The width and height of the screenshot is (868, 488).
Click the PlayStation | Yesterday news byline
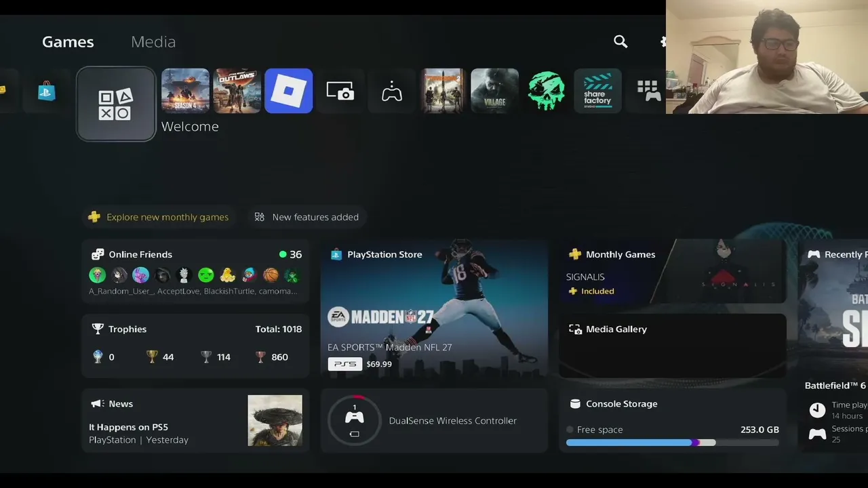coord(138,440)
